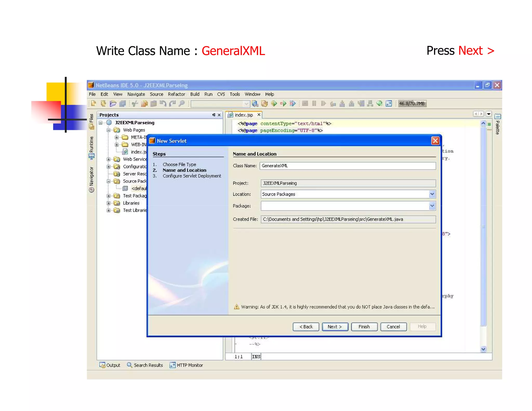Open the HTTP Monitor window button
Screen dimensions: 532x411
[186, 365]
